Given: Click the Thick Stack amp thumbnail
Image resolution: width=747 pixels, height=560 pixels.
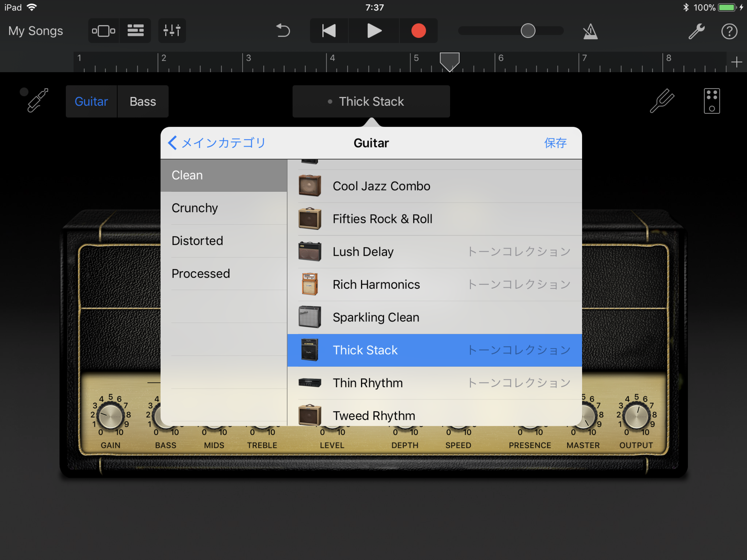Looking at the screenshot, I should pos(310,350).
